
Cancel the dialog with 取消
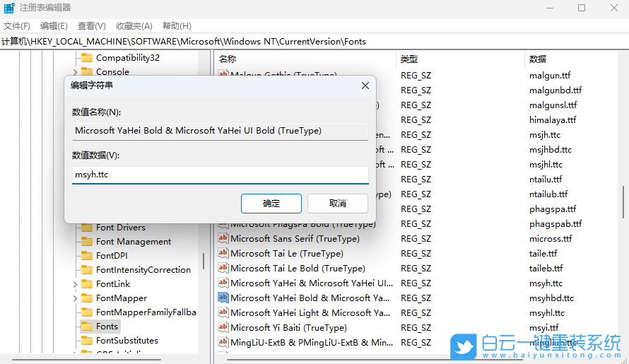point(338,204)
